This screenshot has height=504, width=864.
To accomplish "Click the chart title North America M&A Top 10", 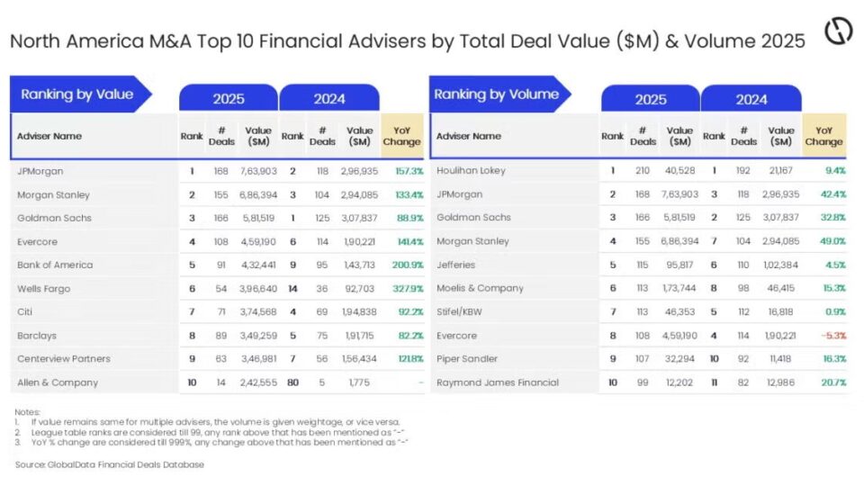I will 407,41.
